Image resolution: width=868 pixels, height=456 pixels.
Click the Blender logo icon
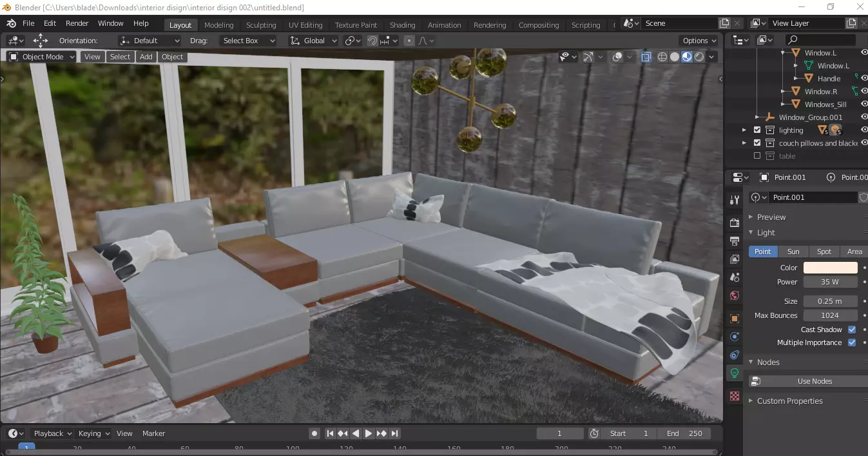pos(10,23)
